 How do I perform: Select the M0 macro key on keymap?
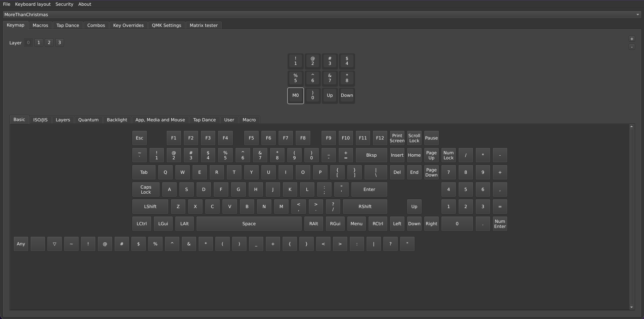click(x=295, y=95)
